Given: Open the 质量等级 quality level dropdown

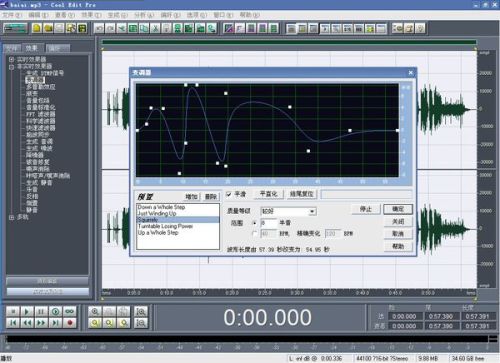Looking at the screenshot, I should click(x=312, y=211).
